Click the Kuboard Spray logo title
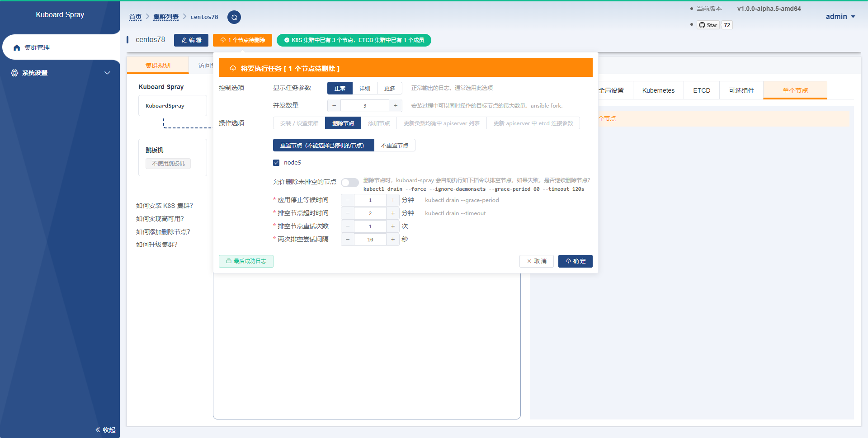Image resolution: width=868 pixels, height=438 pixels. tap(60, 14)
